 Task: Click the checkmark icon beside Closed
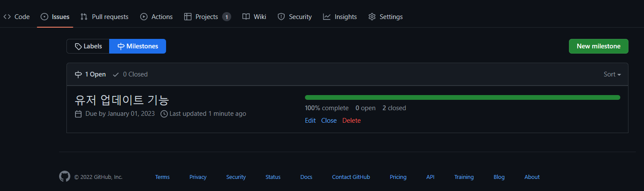pyautogui.click(x=116, y=74)
